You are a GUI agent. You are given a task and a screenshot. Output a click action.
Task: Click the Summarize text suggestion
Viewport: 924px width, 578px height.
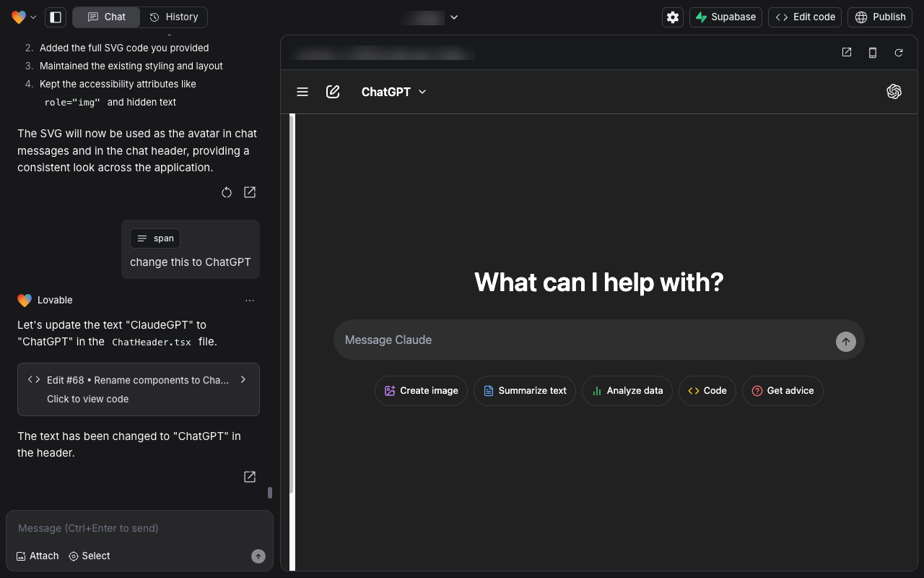click(525, 391)
